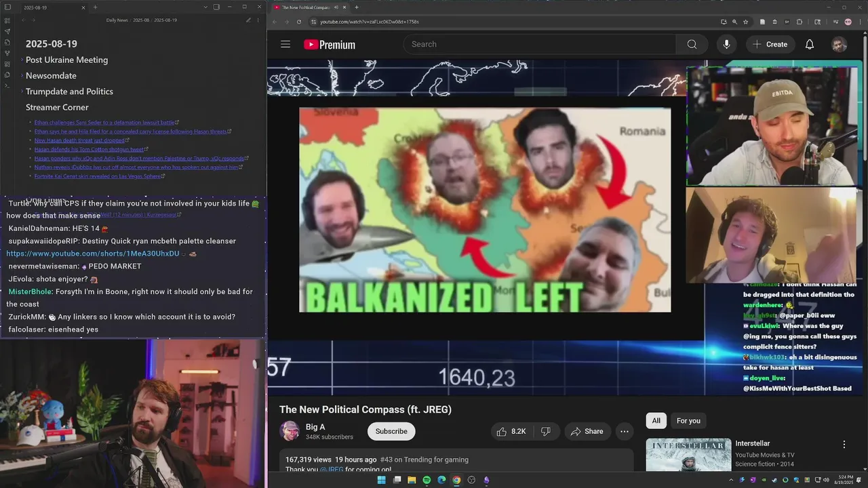
Task: Toggle Obsidian left sidebar panel icon
Action: (7, 7)
